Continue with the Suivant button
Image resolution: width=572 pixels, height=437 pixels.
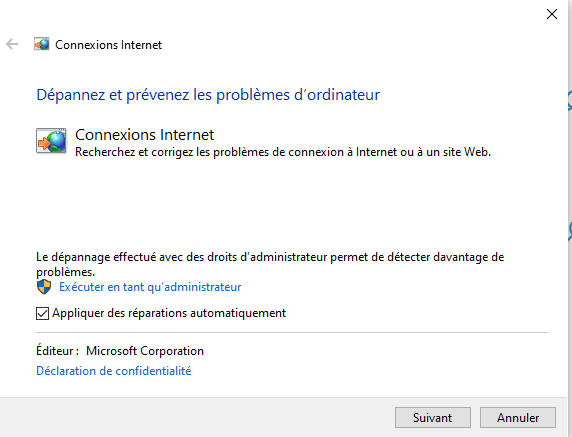tap(433, 417)
